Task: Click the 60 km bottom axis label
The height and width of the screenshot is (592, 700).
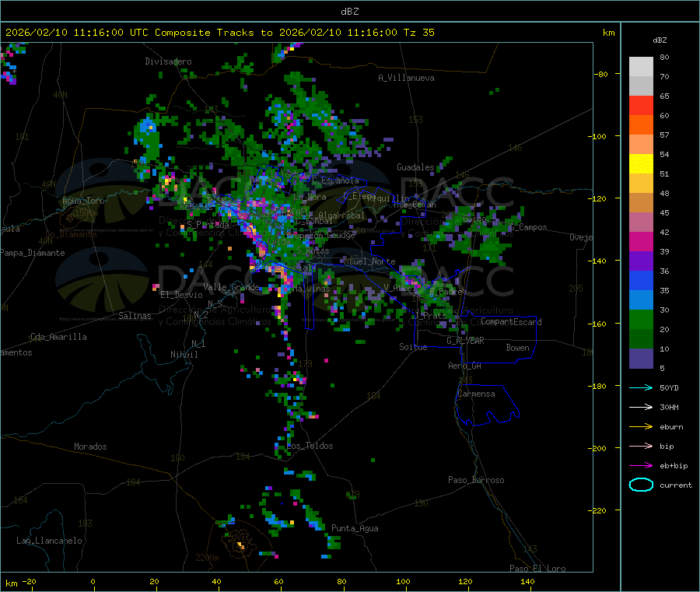Action: [278, 581]
